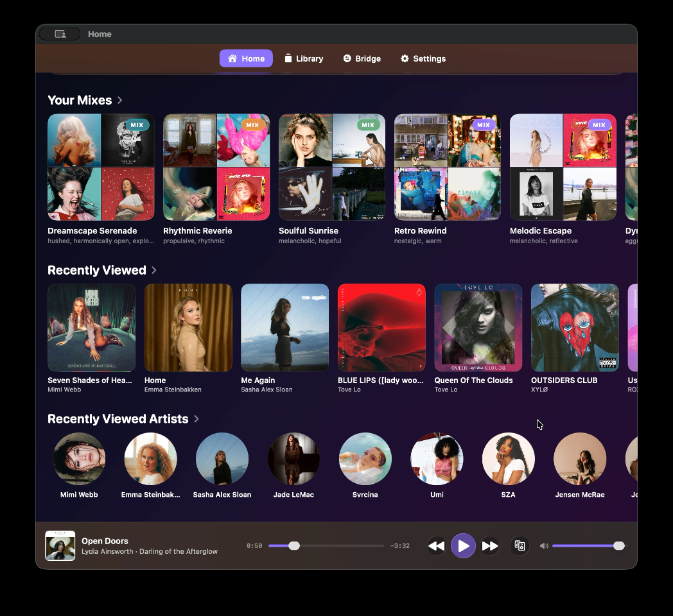Open Sasha Alex Sloan artist avatar
The image size is (673, 616).
[x=222, y=459]
